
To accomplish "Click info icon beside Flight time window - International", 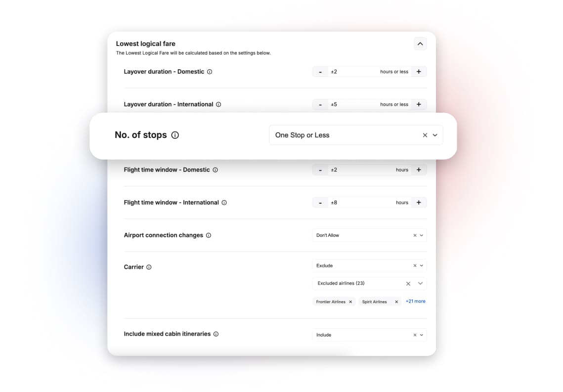I will coord(224,203).
